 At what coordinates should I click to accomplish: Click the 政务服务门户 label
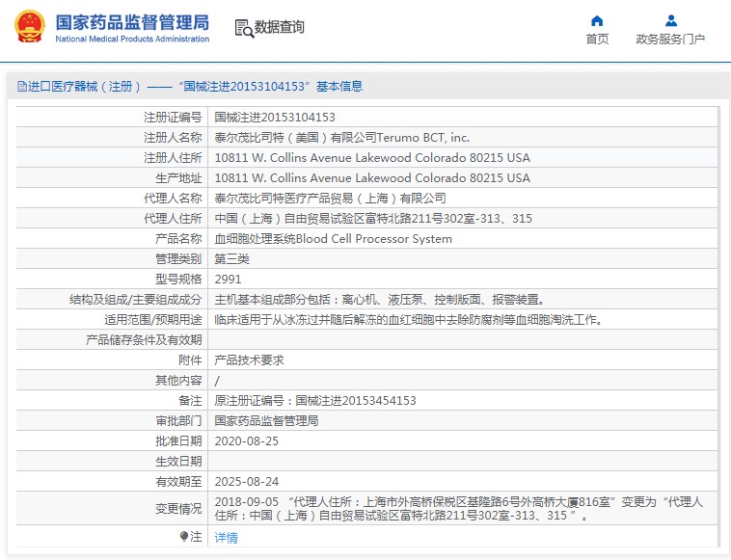click(670, 40)
